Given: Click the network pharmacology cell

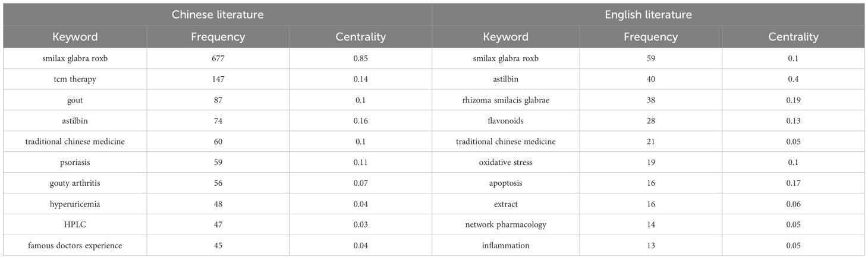Looking at the screenshot, I should coord(505,224).
